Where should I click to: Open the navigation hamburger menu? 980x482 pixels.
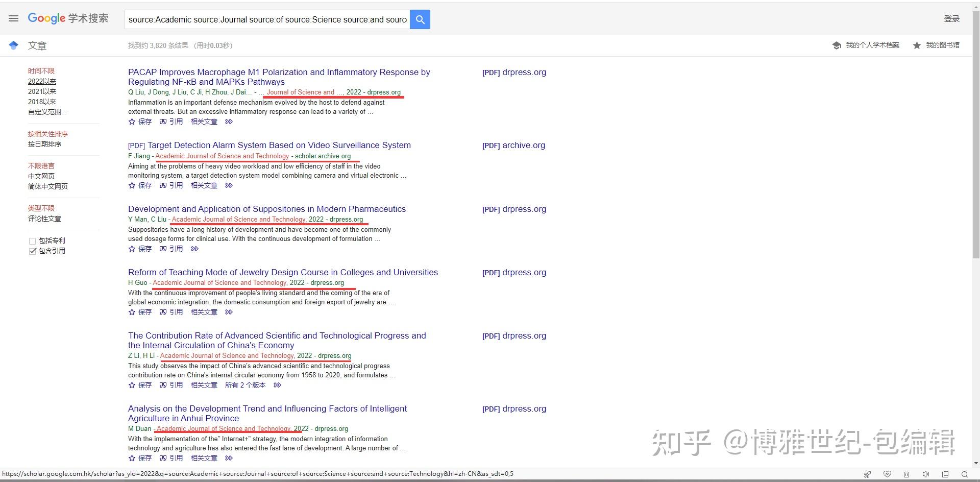pyautogui.click(x=13, y=18)
